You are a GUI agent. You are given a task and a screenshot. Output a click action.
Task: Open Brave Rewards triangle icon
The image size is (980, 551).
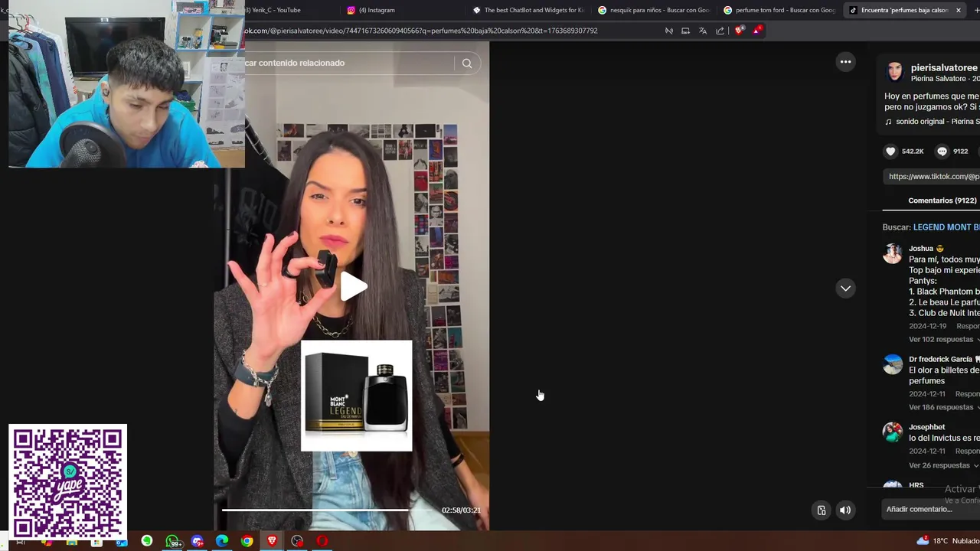tap(756, 31)
